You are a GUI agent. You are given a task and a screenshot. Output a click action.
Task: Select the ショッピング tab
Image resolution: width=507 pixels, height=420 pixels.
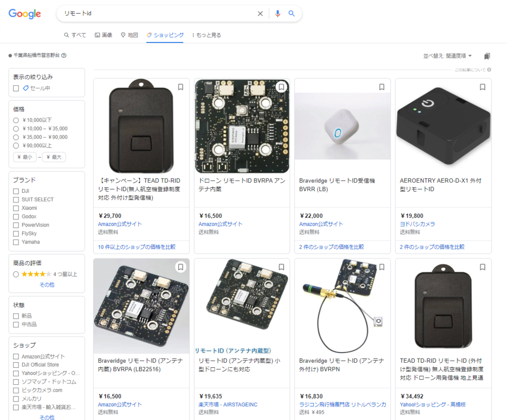tap(165, 35)
